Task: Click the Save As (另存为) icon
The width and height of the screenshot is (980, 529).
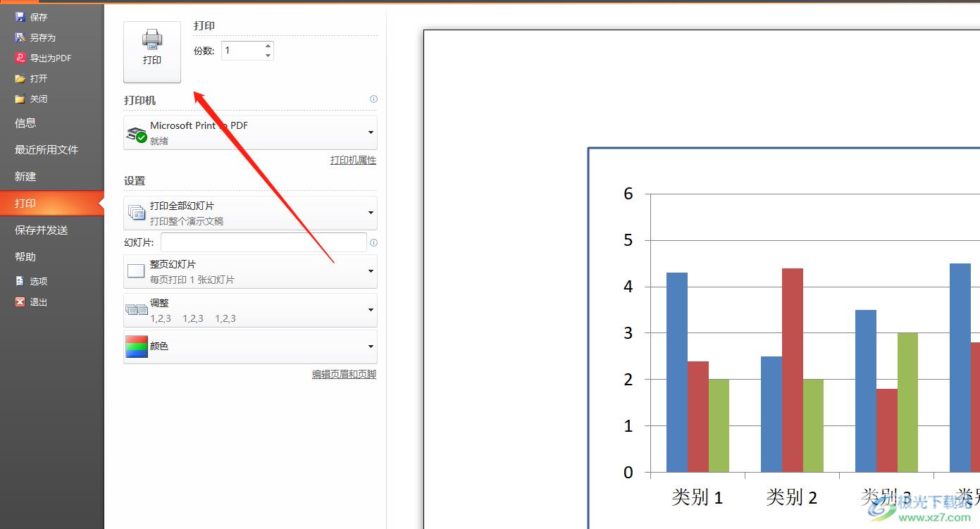Action: tap(20, 37)
